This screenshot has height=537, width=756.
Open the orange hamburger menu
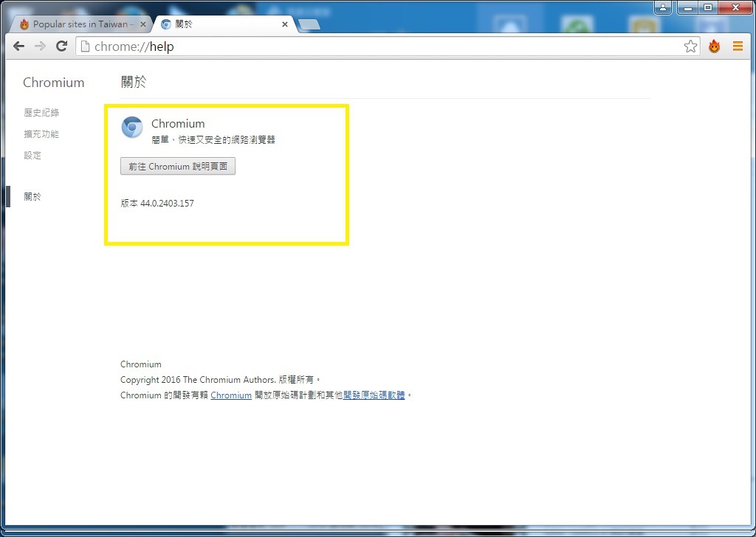[x=738, y=46]
